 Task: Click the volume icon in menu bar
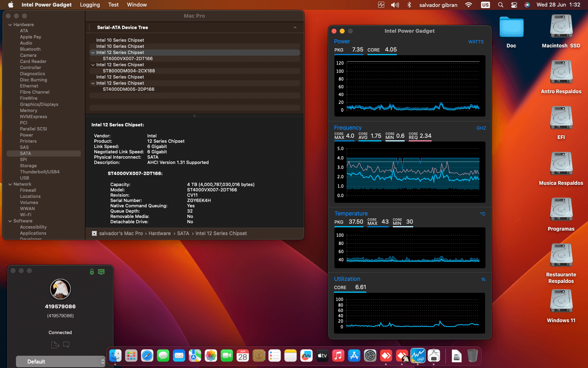[x=395, y=5]
